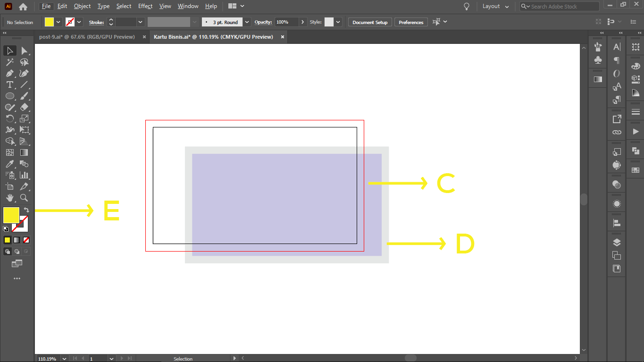The height and width of the screenshot is (362, 644).
Task: Select the Blend tool
Action: point(25,164)
